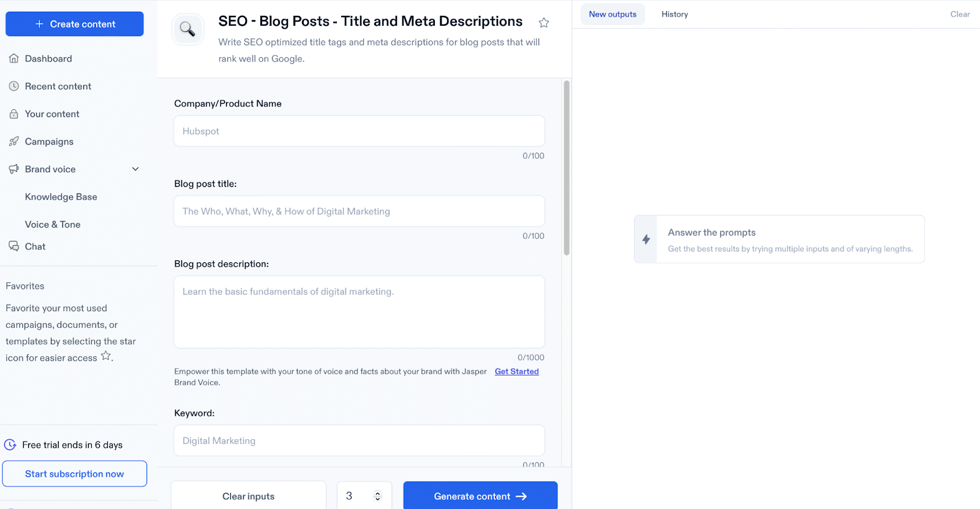Click the SEO Blog Posts template title
This screenshot has width=980, height=509.
click(x=371, y=21)
